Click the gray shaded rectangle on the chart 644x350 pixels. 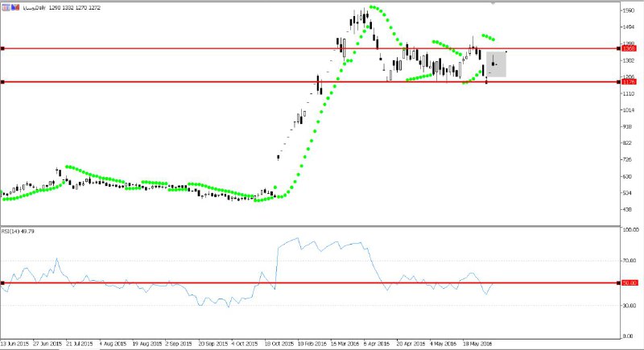(496, 64)
